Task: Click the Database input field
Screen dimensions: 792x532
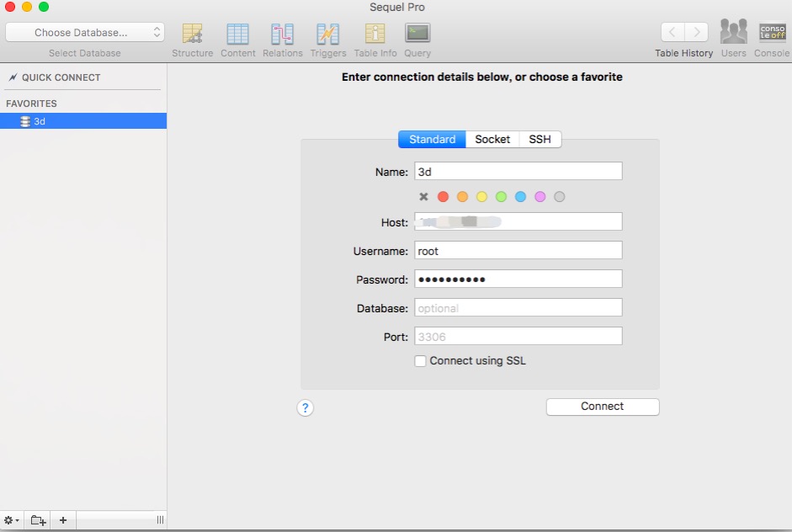Action: click(518, 308)
